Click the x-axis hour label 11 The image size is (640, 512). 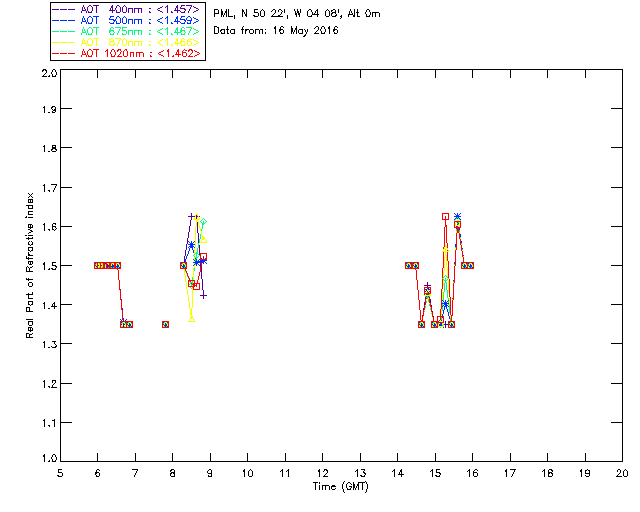tap(285, 473)
